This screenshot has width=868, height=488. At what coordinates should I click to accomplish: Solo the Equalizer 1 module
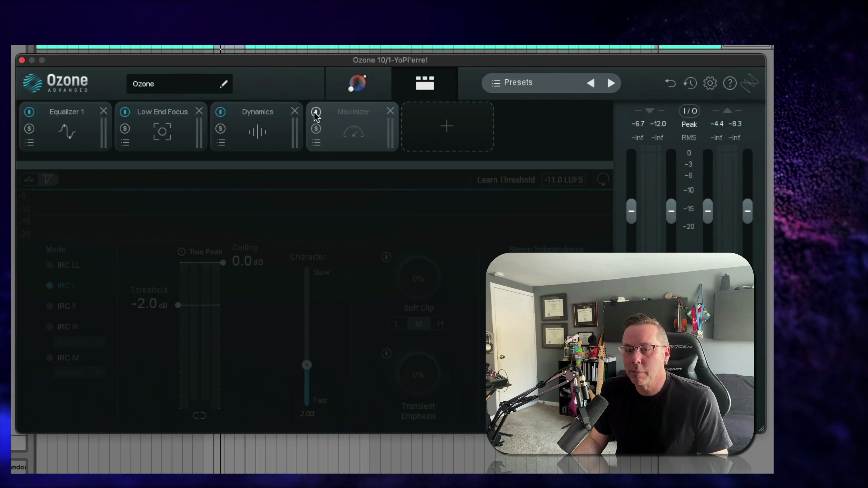pyautogui.click(x=29, y=129)
